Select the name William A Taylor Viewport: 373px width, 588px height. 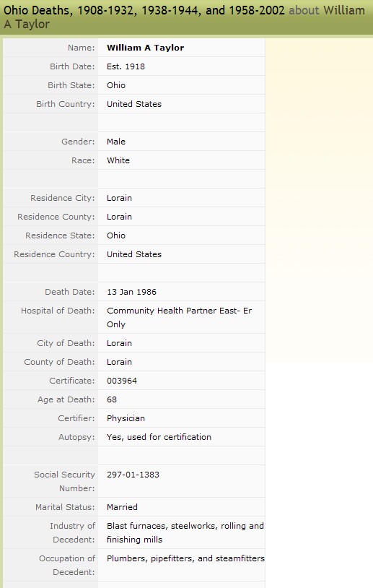tap(145, 48)
